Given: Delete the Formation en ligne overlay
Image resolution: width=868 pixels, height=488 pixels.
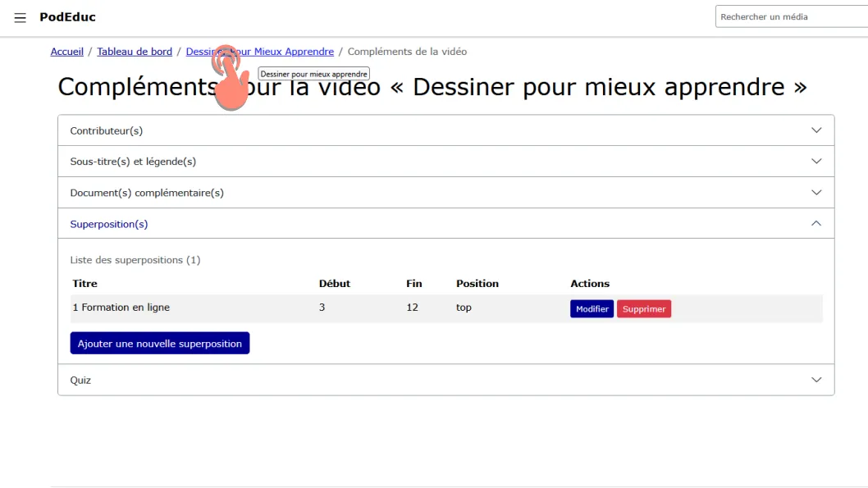Looking at the screenshot, I should (644, 308).
